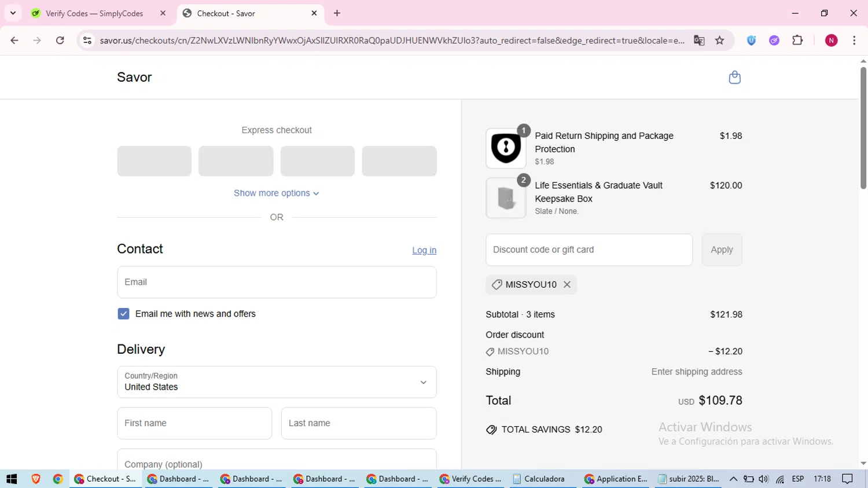Click the ESP language indicator

pos(798,479)
